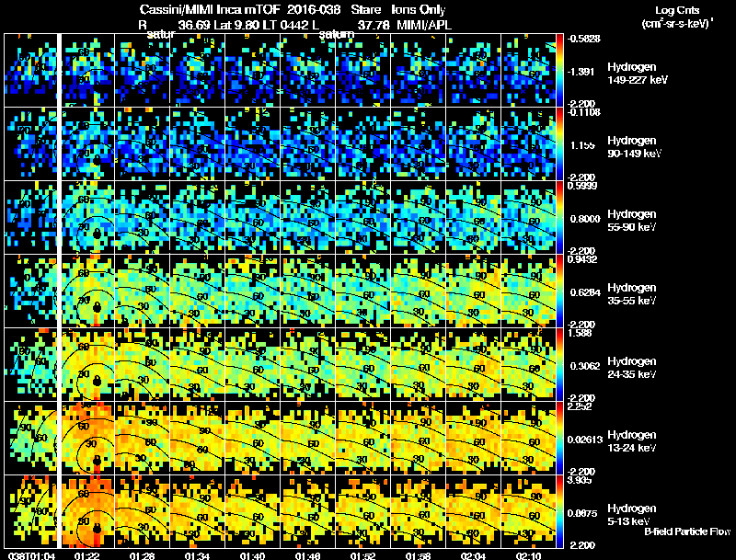Select the 'Lat 9.80' header value
This screenshot has width=736, height=560.
tap(235, 25)
